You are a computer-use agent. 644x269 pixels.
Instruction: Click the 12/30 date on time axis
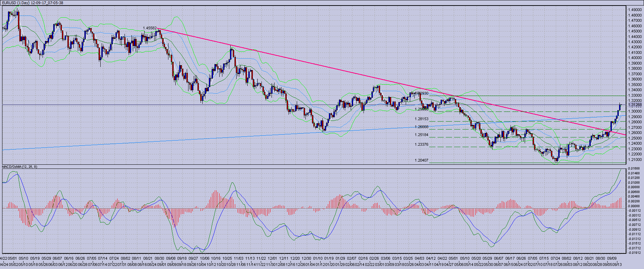pyautogui.click(x=306, y=258)
